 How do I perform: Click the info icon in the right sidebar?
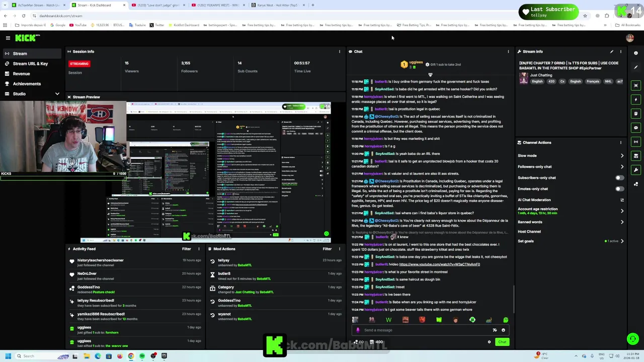[636, 53]
